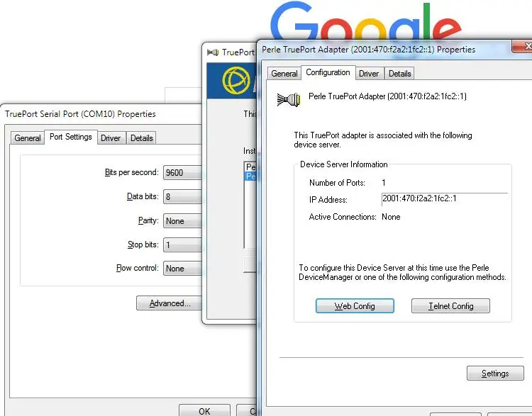Click the Number of Ports value 1

383,183
